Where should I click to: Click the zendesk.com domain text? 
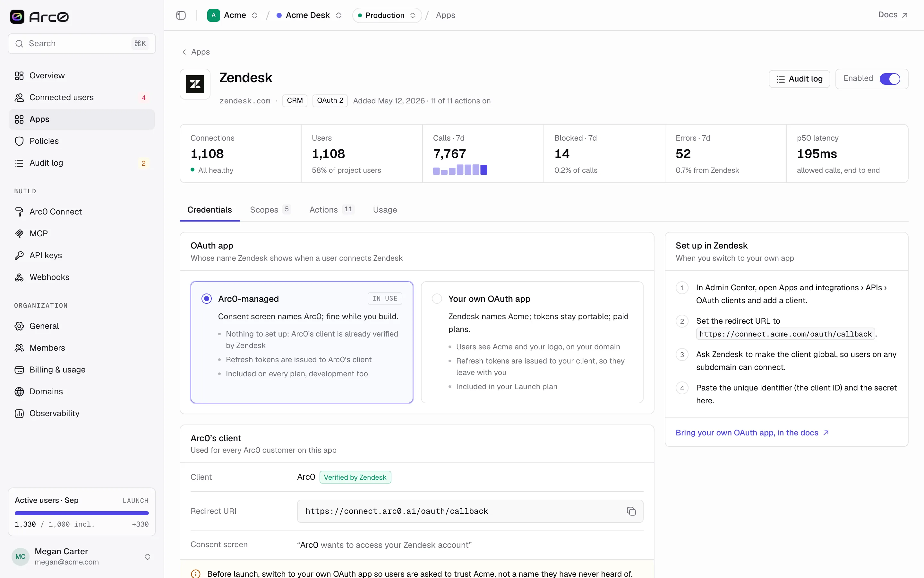click(245, 101)
